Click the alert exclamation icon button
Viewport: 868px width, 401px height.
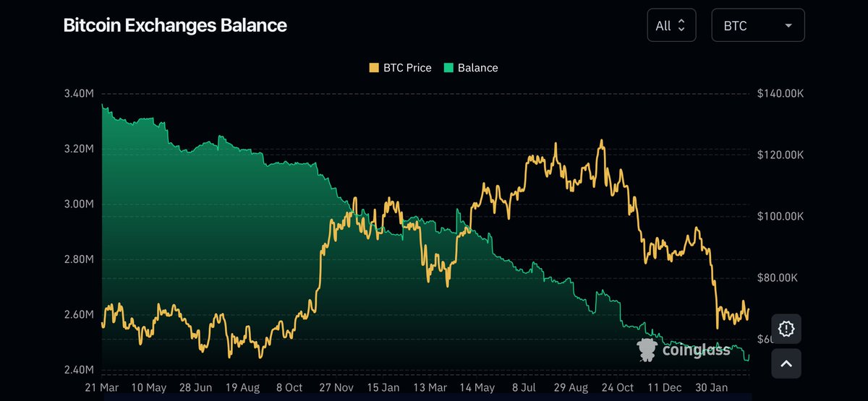click(786, 329)
